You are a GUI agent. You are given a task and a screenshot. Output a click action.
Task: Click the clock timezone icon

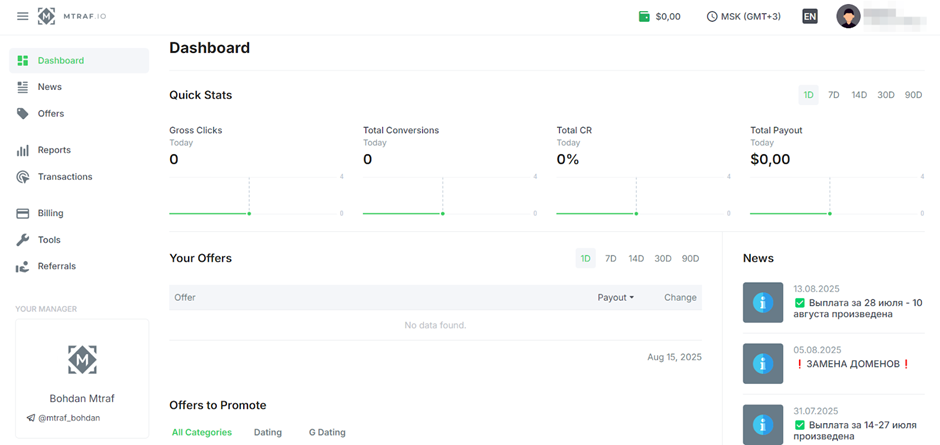coord(712,17)
